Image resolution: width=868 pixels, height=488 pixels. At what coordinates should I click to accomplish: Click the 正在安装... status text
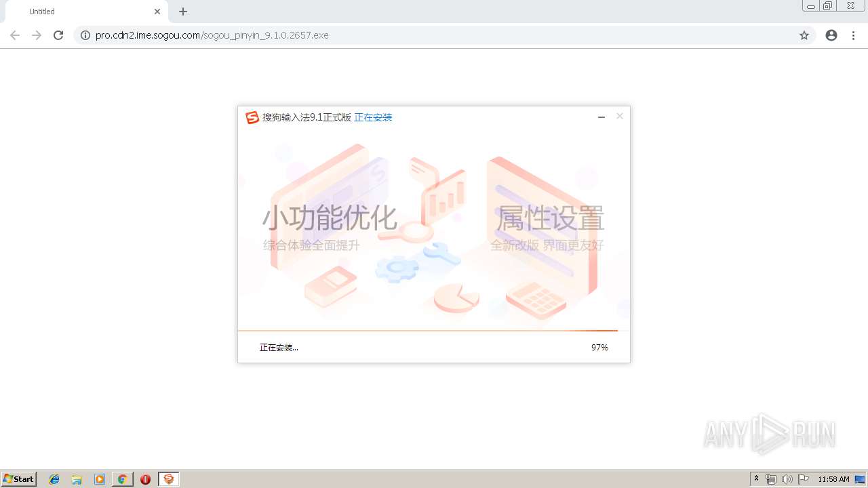click(279, 348)
